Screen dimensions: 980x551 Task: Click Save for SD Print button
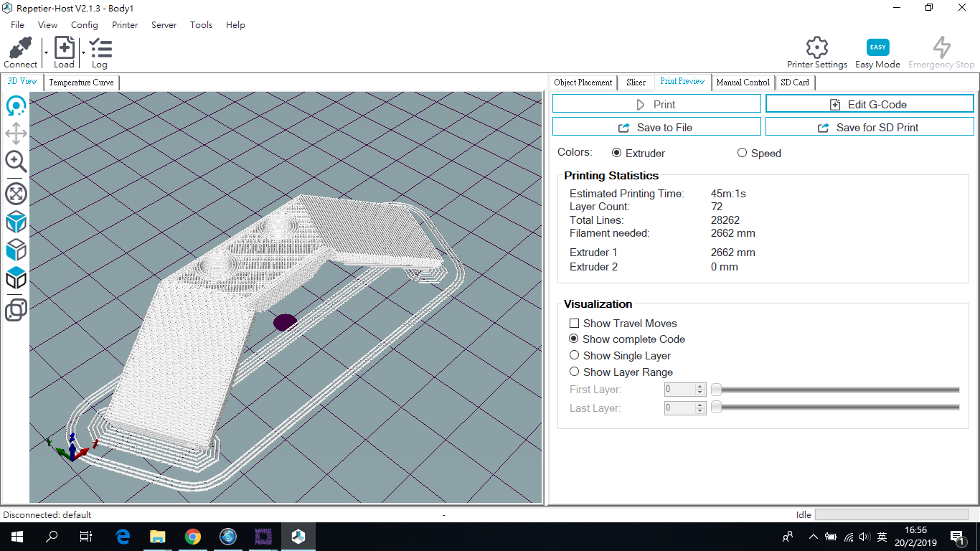(x=870, y=127)
